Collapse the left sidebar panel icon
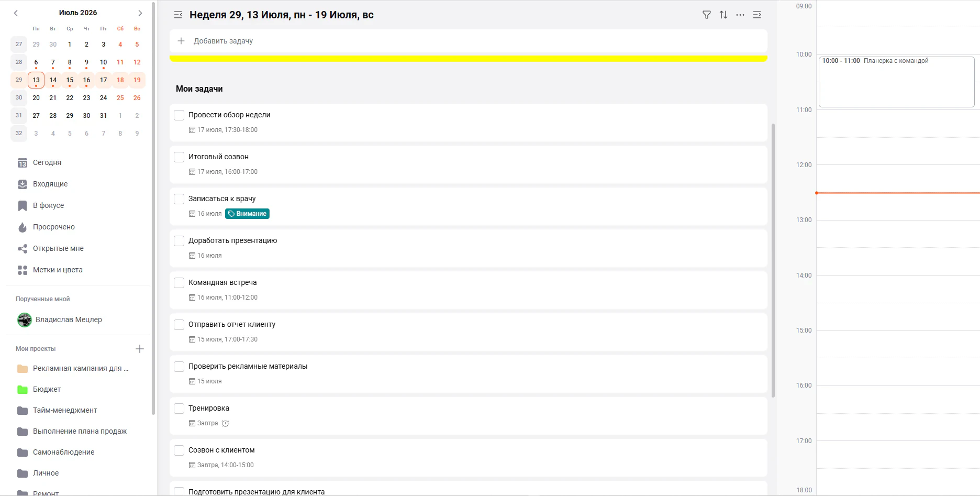Screen dimensions: 980x496 click(x=178, y=15)
